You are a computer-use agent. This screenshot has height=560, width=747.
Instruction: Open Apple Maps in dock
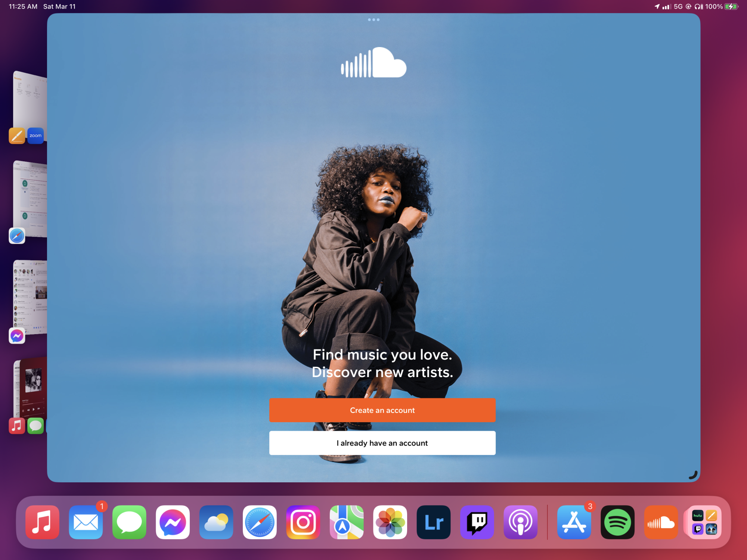pyautogui.click(x=346, y=522)
